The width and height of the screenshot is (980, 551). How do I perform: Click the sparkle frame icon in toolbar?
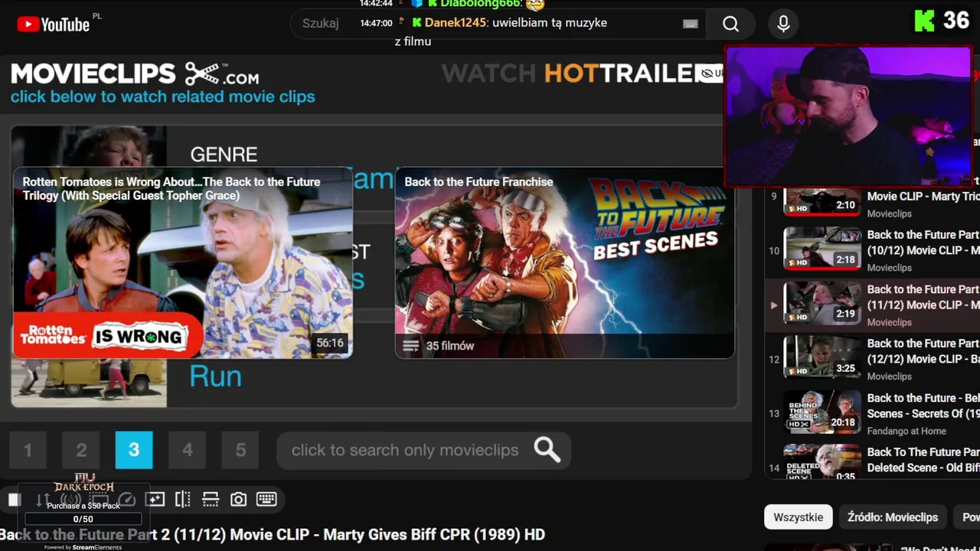[x=155, y=500]
